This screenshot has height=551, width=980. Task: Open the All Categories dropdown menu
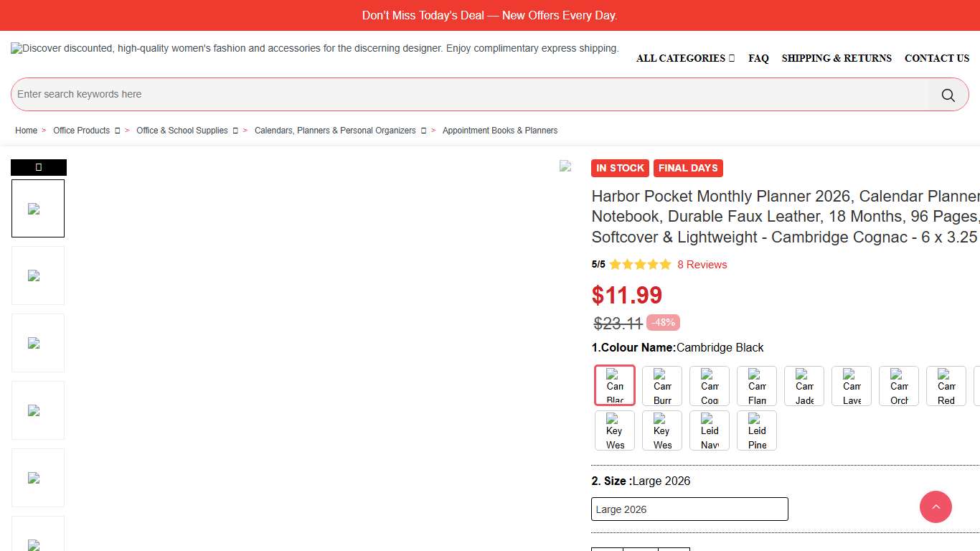coord(685,58)
